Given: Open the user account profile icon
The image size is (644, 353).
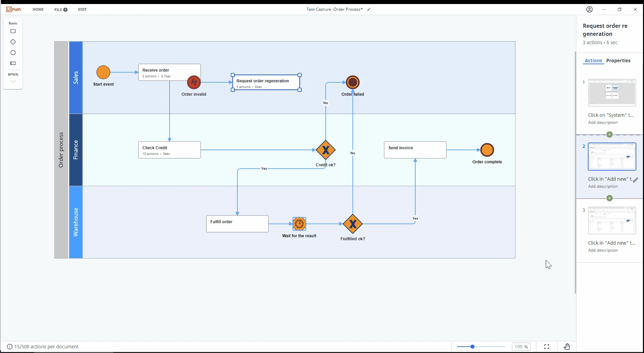Looking at the screenshot, I should (589, 9).
